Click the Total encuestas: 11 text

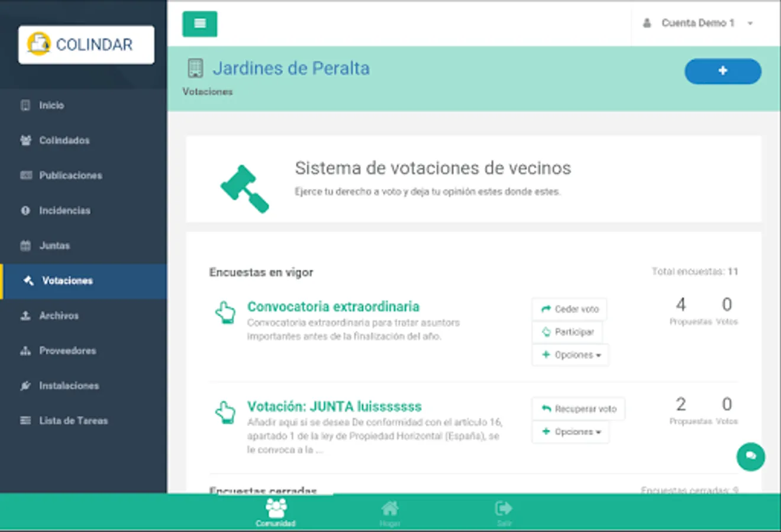coord(695,271)
